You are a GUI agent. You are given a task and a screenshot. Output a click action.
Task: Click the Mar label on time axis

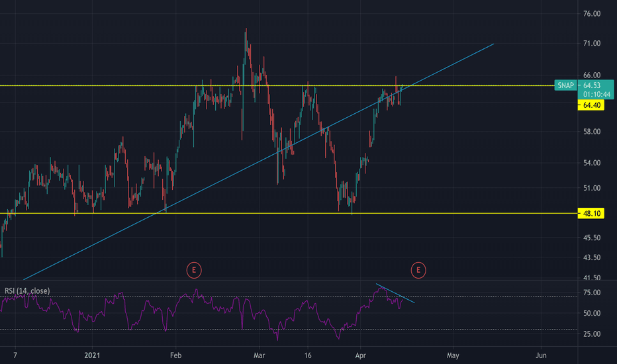260,355
